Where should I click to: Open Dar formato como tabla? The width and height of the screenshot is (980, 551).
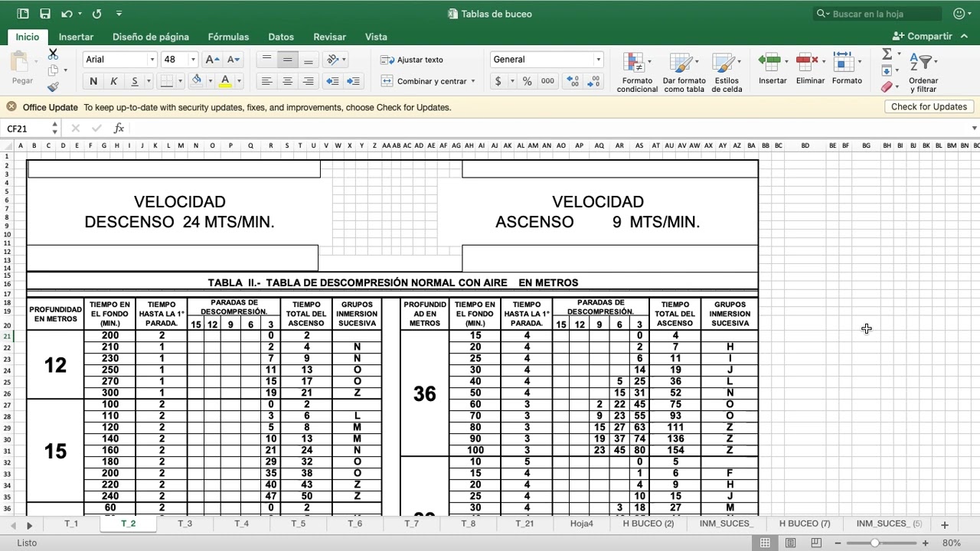[x=684, y=73]
